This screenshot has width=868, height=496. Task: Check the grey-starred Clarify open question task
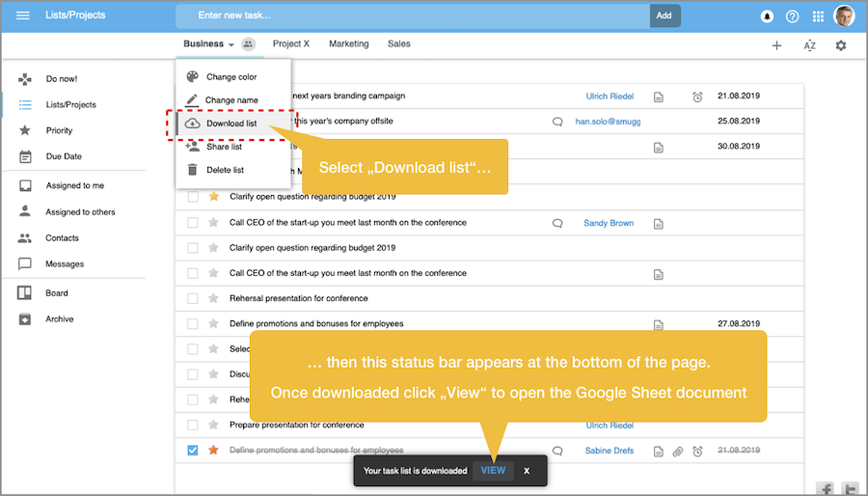[x=193, y=248]
